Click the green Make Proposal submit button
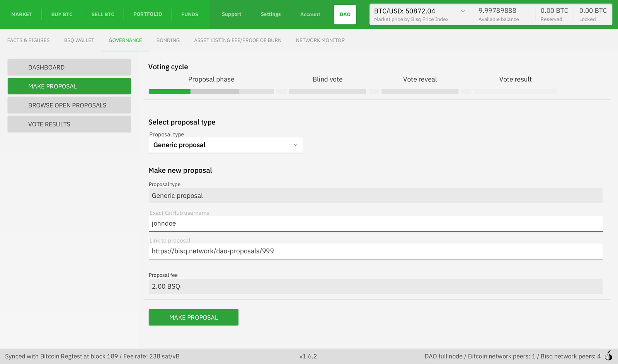618x364 pixels. [193, 317]
